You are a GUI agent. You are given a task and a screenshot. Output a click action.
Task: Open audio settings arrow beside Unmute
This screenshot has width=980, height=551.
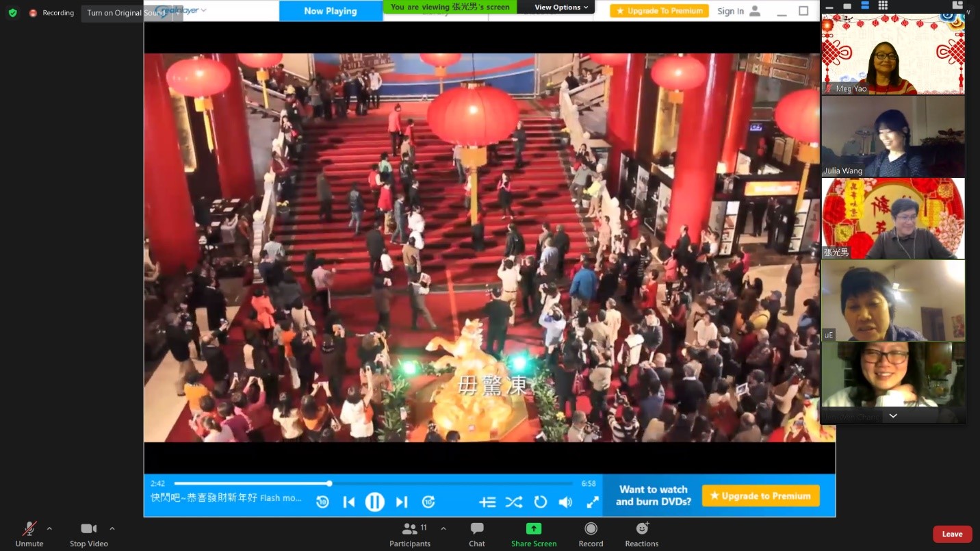coord(49,528)
